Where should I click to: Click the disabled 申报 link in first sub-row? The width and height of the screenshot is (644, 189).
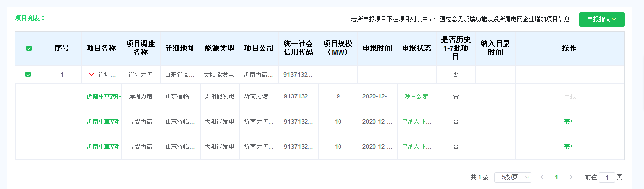tap(570, 96)
